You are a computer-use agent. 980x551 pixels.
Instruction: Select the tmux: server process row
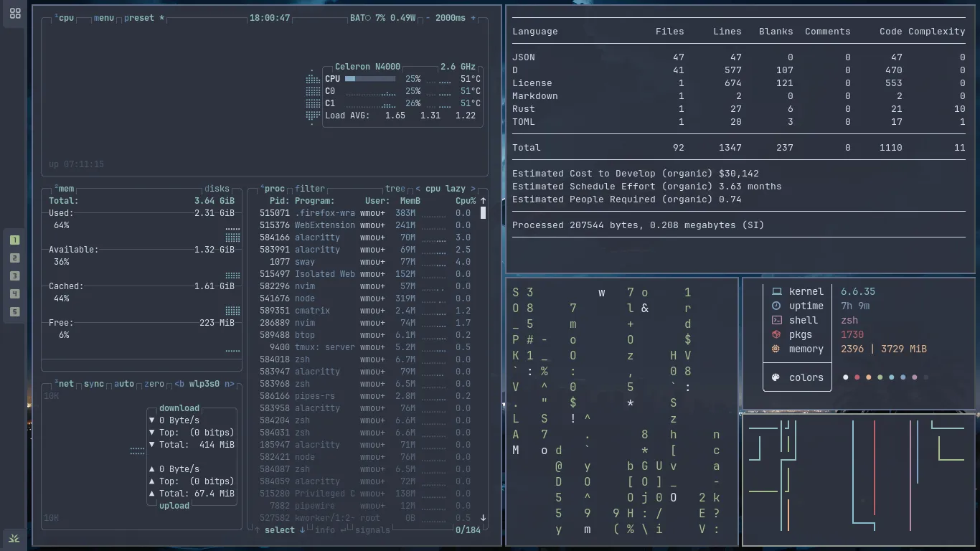pos(365,347)
